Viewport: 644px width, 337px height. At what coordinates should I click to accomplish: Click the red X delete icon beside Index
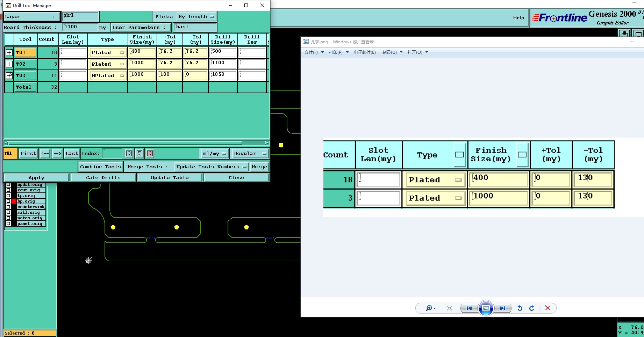[150, 153]
